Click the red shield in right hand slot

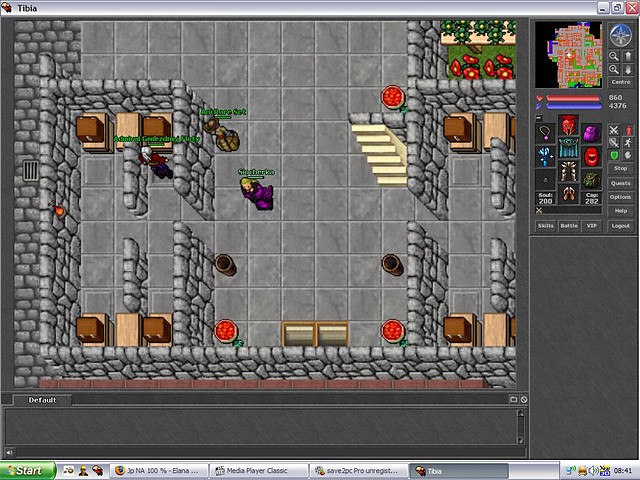point(591,156)
